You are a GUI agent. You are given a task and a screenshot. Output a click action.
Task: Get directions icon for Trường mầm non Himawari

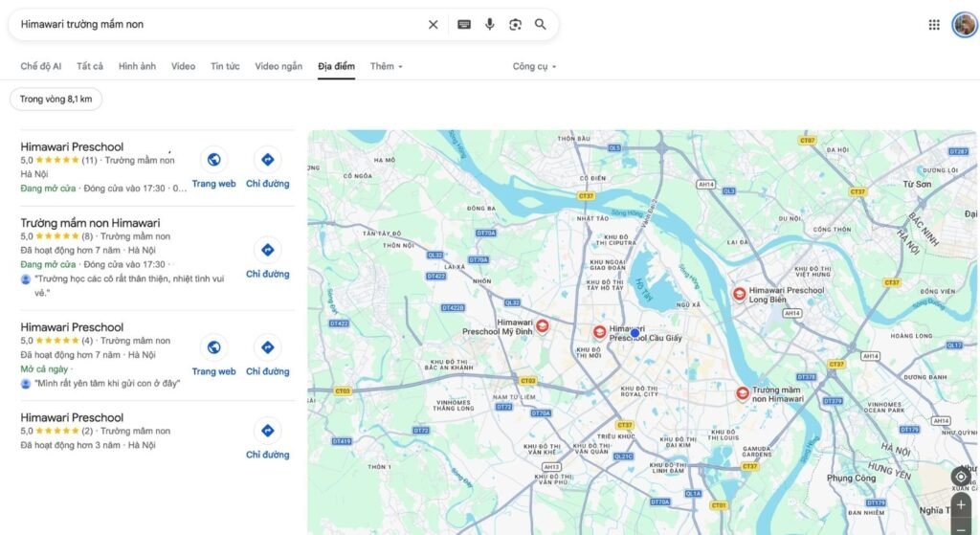(x=268, y=250)
